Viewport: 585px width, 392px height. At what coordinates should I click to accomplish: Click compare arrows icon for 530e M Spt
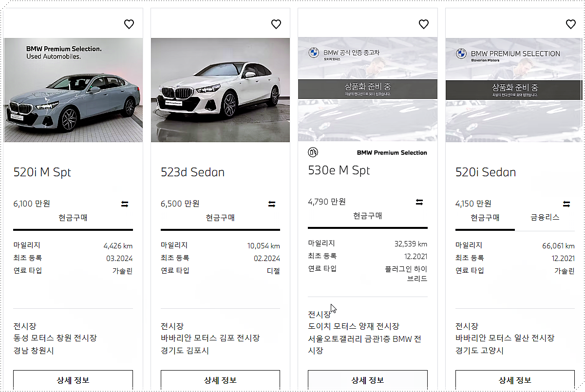coord(419,202)
